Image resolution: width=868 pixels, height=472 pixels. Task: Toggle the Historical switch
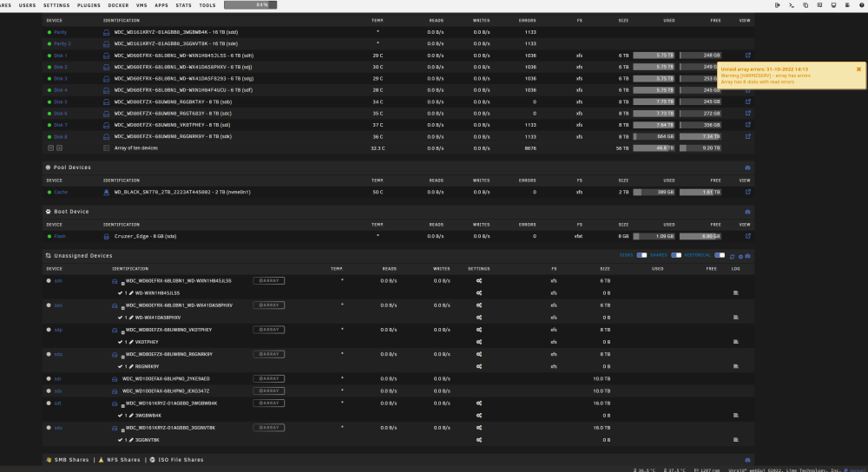(x=720, y=255)
